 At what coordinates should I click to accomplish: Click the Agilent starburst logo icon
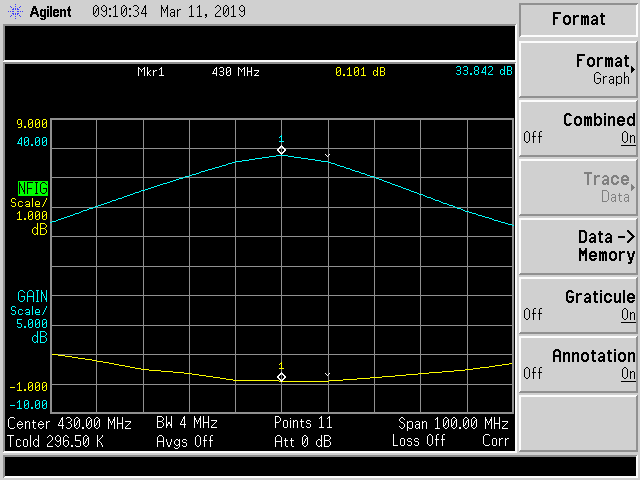tap(16, 11)
